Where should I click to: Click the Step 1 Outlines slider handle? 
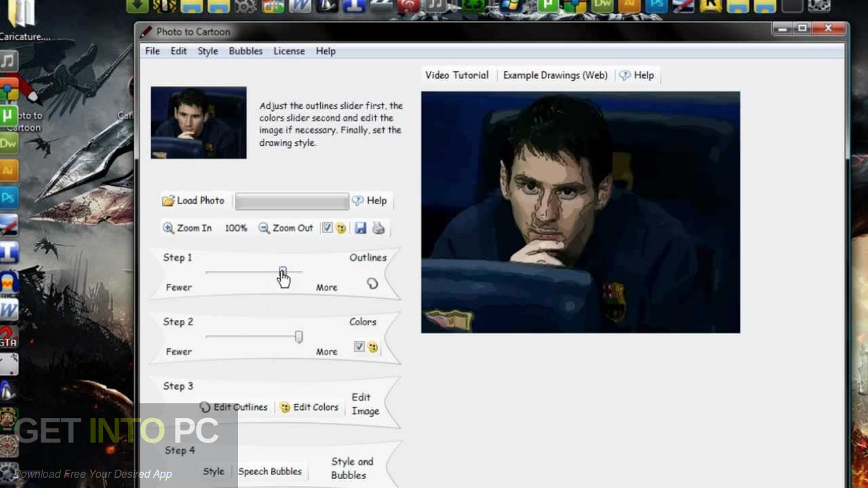click(283, 272)
